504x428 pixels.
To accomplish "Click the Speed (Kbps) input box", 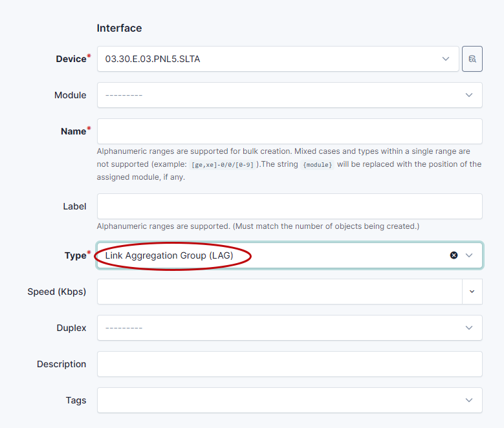I will (x=279, y=292).
